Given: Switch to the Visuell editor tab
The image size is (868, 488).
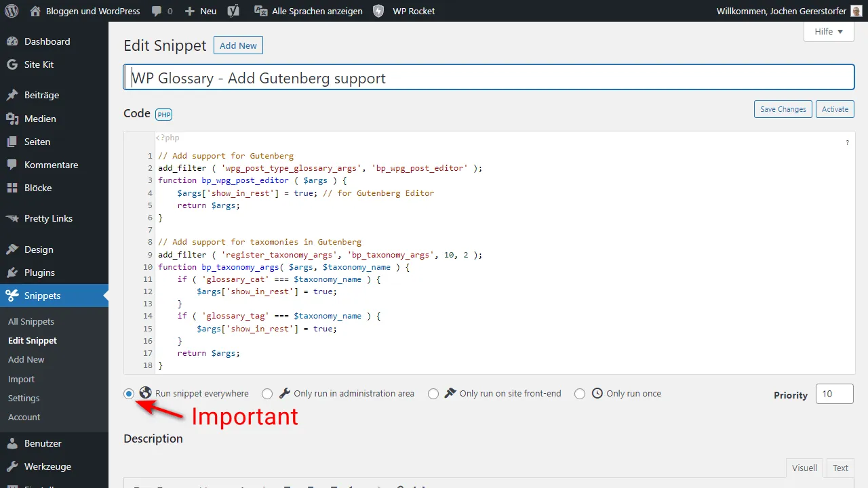Looking at the screenshot, I should click(x=804, y=468).
